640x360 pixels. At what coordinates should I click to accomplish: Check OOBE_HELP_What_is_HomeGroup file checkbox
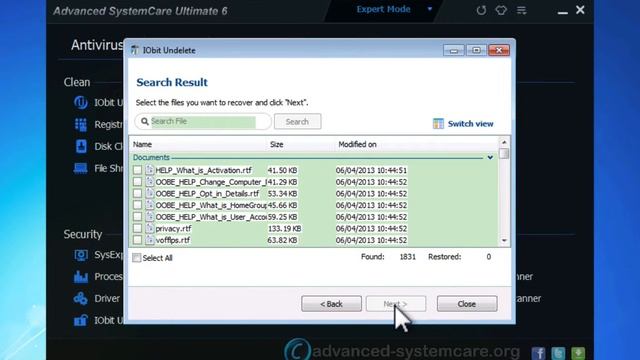click(137, 205)
